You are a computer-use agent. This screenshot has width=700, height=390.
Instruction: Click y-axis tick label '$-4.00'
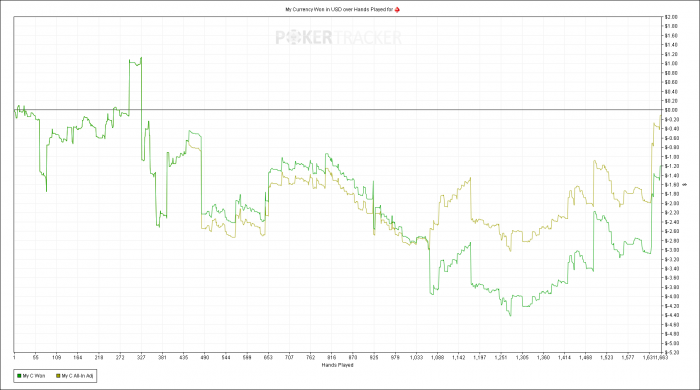coord(671,297)
